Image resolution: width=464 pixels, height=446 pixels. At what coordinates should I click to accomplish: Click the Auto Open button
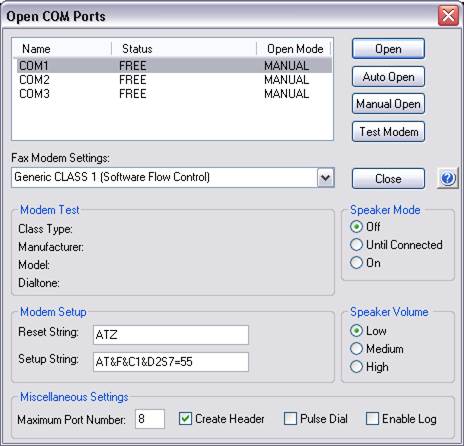(388, 77)
